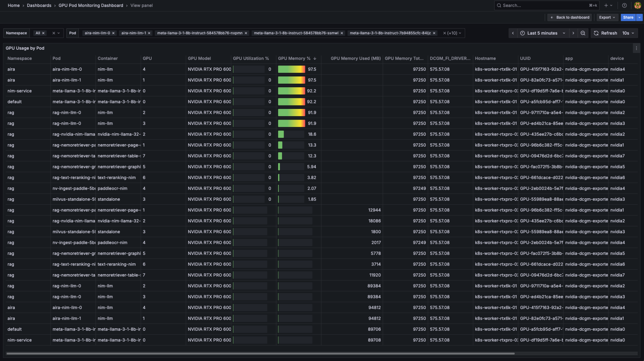Sort by UUID column header

point(525,59)
